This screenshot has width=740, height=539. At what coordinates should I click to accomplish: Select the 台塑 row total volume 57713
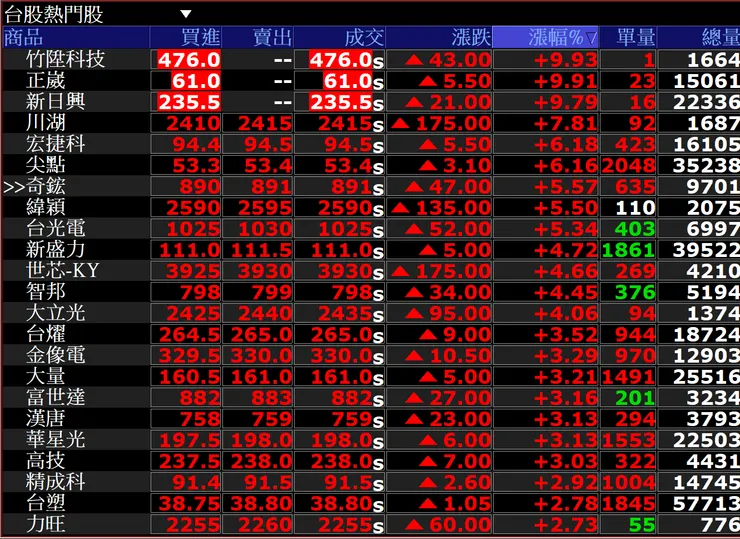[706, 503]
